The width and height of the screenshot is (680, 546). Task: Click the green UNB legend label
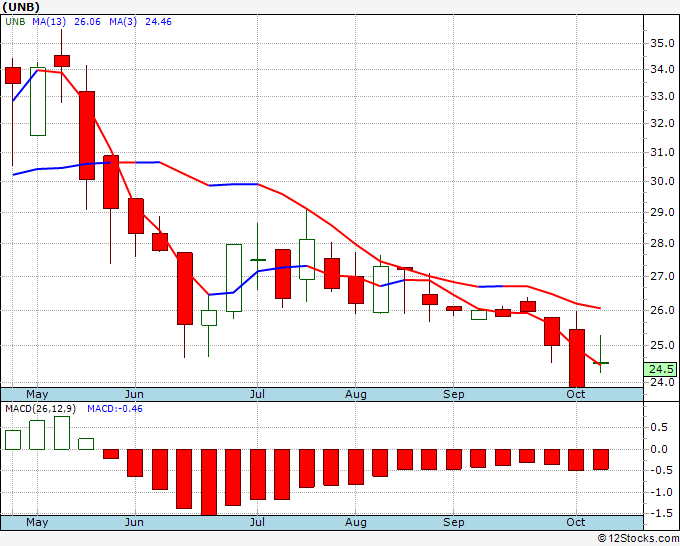[x=15, y=22]
